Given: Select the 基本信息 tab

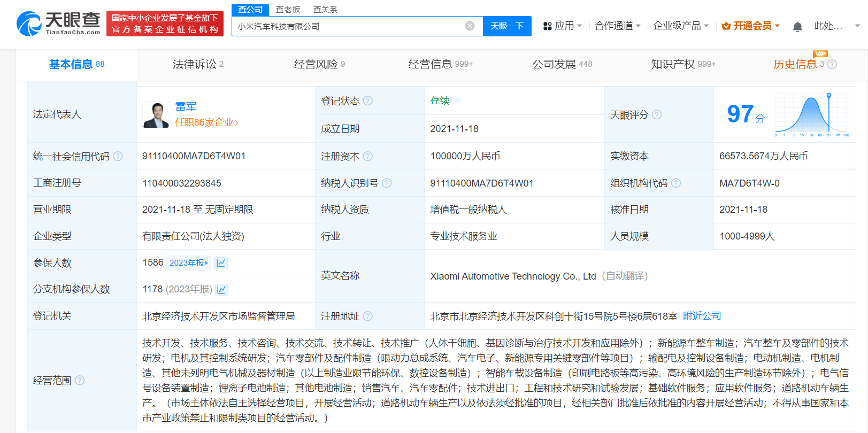Looking at the screenshot, I should (76, 64).
